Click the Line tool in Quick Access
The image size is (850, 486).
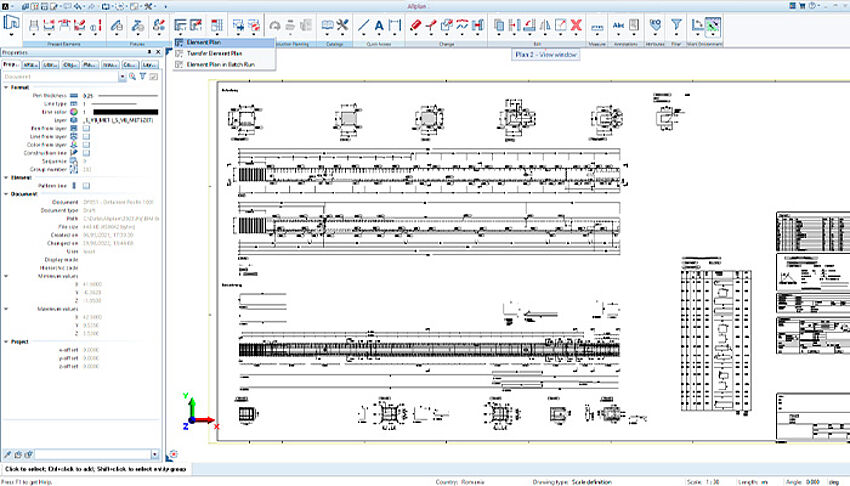coord(361,24)
